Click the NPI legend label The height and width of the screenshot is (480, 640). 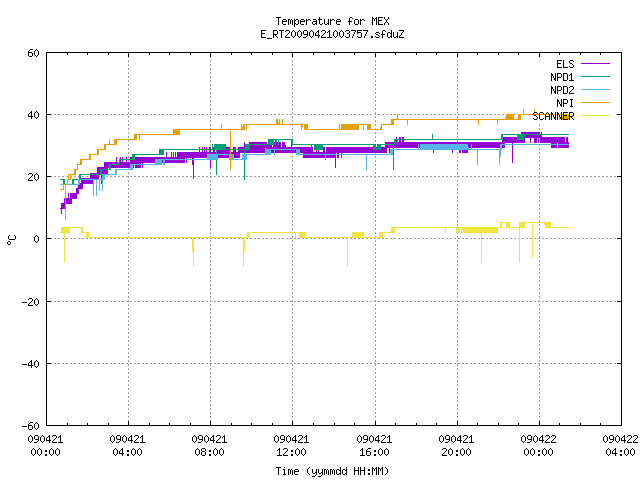pyautogui.click(x=565, y=103)
